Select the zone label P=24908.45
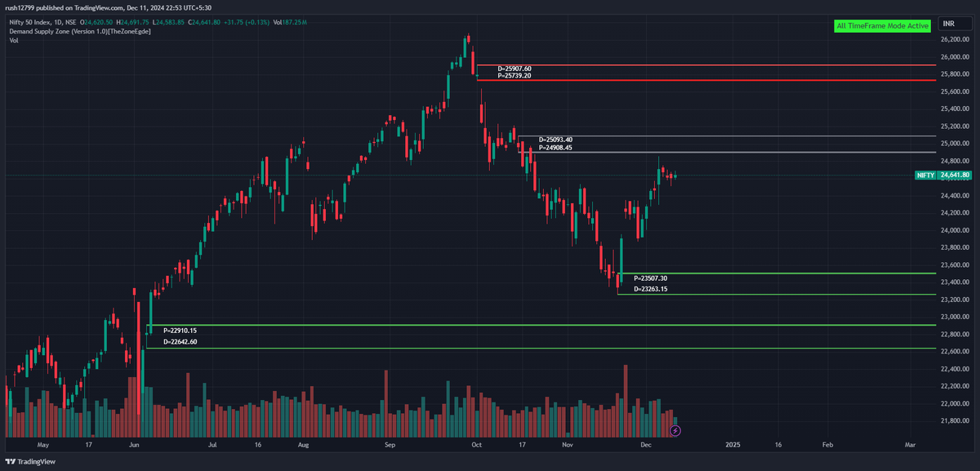Viewport: 980px width, 471px height. pyautogui.click(x=555, y=148)
